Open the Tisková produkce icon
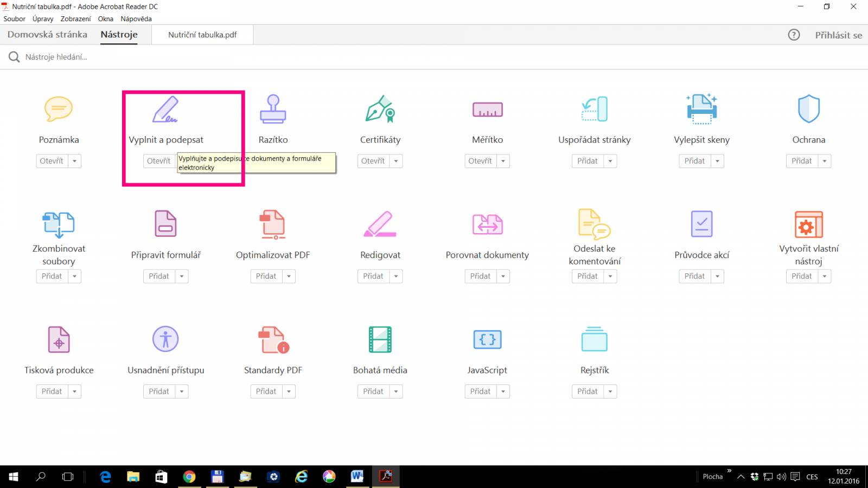868x488 pixels. [59, 339]
